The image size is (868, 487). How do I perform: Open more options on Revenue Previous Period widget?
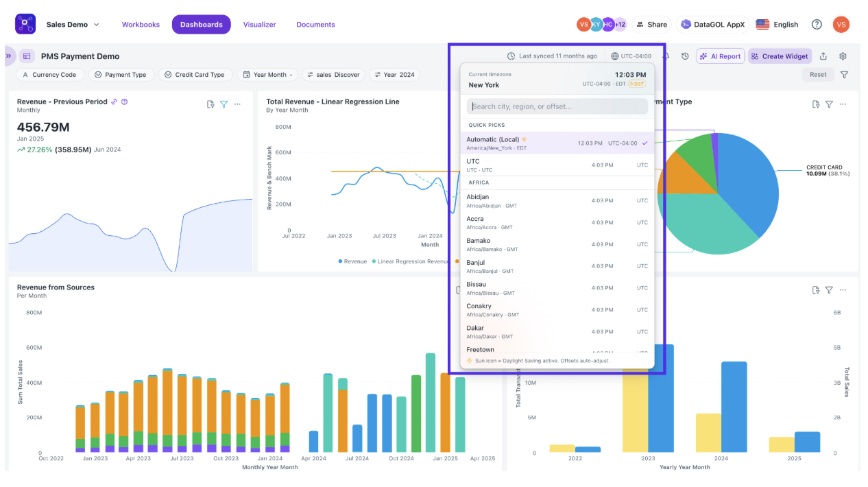point(237,104)
